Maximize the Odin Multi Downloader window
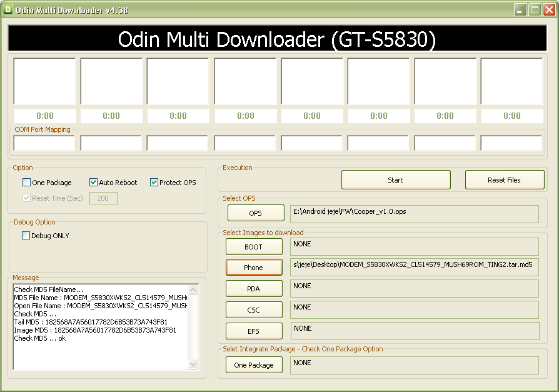The image size is (559, 392). 535,9
